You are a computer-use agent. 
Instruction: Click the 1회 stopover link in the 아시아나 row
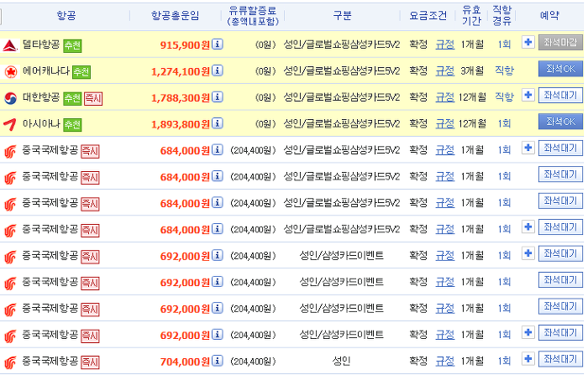click(x=504, y=123)
